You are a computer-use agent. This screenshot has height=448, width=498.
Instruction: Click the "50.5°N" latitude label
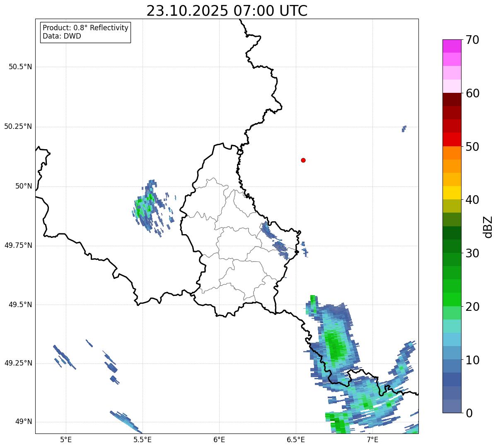[20, 67]
